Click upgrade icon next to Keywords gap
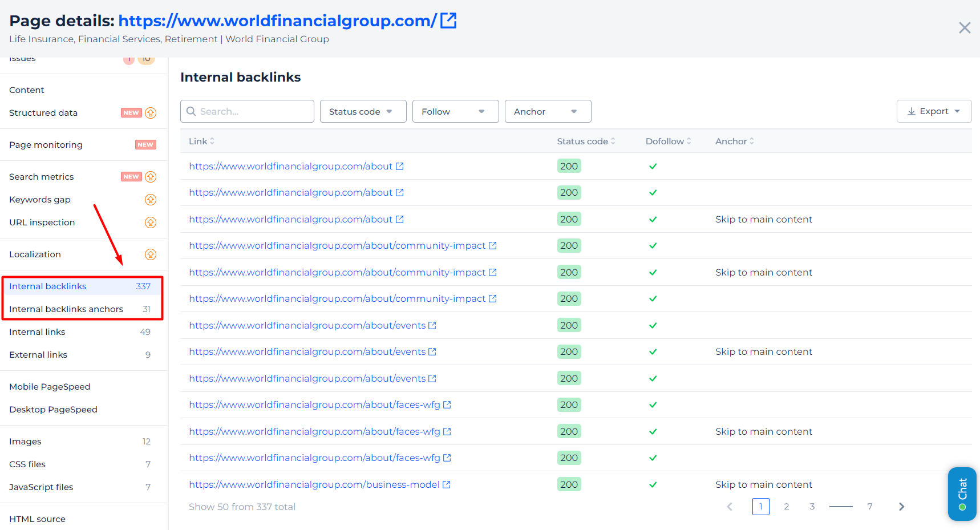 point(151,200)
